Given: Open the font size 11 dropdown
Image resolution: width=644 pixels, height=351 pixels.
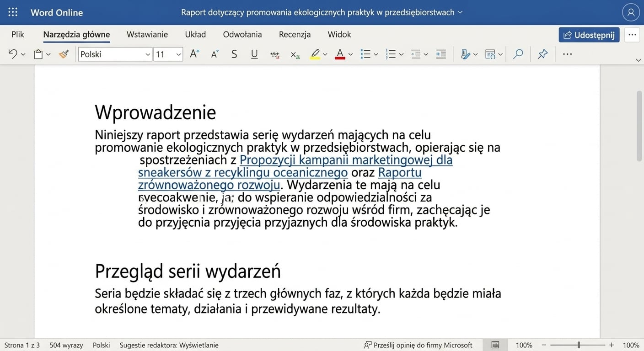Looking at the screenshot, I should (x=168, y=54).
